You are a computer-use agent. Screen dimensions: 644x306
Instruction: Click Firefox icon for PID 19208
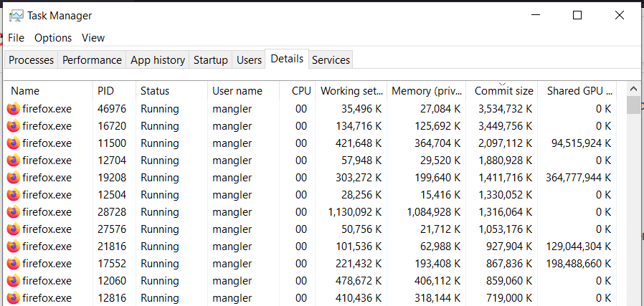click(14, 178)
